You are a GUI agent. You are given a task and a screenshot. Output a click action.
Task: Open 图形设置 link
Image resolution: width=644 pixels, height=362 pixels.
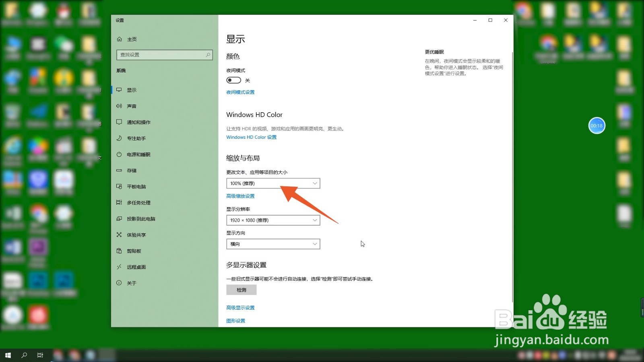pos(235,321)
